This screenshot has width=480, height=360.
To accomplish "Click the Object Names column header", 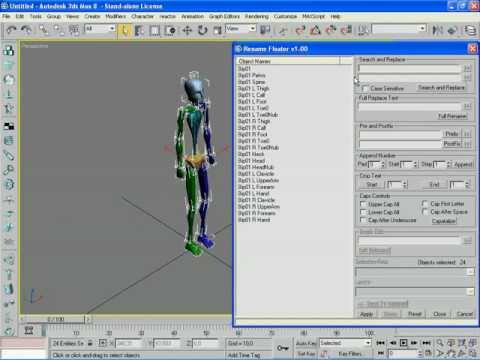I will [x=288, y=61].
